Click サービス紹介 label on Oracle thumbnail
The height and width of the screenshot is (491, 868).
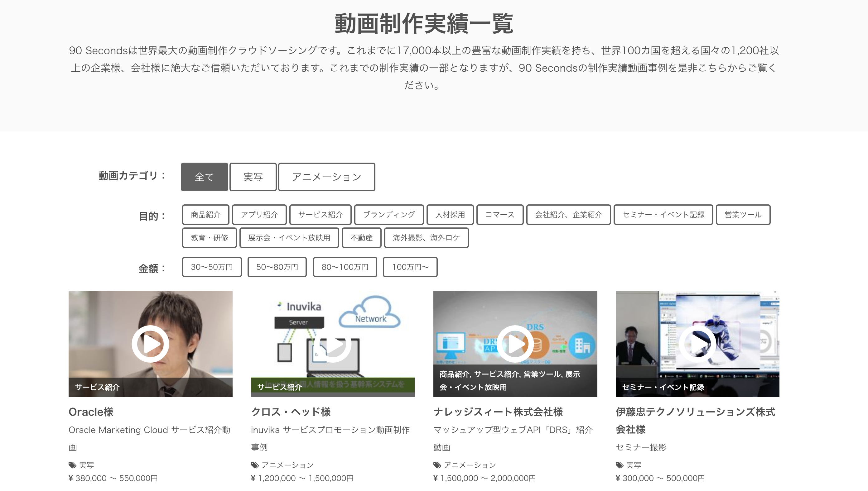[x=97, y=387]
